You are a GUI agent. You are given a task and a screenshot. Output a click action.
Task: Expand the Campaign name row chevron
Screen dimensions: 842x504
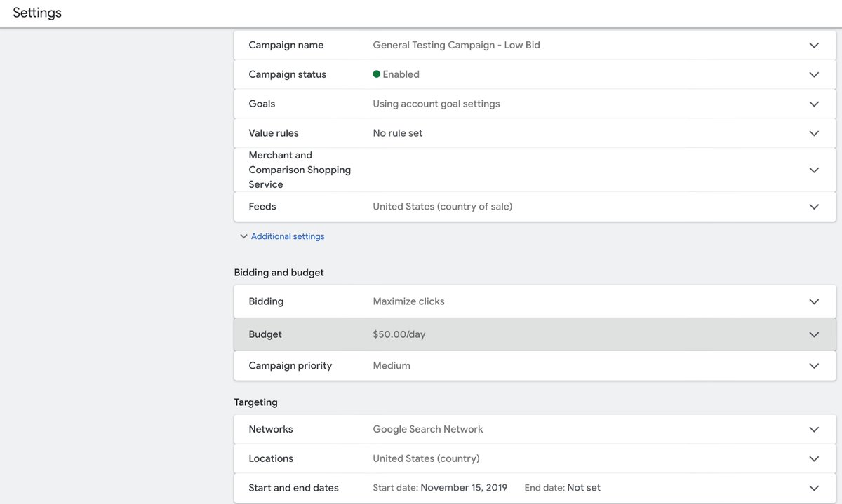point(814,46)
